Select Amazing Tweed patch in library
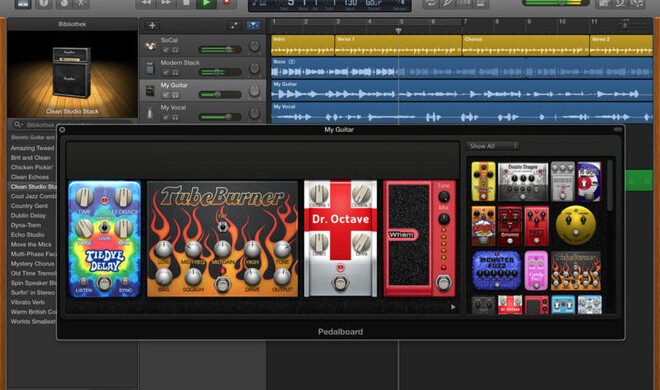Screen dimensions: 660x390 pos(32,148)
